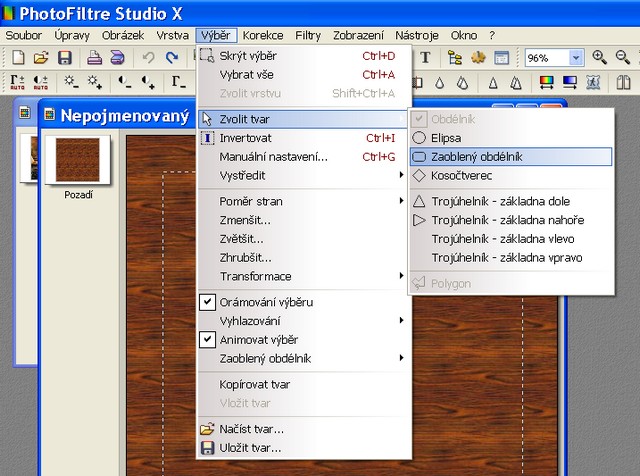Click Vybrat vše menu entry
Viewport: 640px width, 476px height.
pos(303,75)
